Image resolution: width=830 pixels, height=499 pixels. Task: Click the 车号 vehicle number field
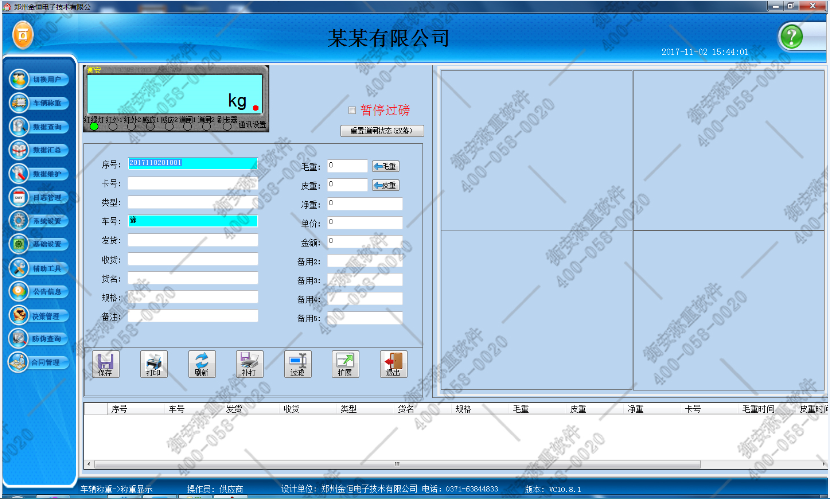[x=193, y=221]
